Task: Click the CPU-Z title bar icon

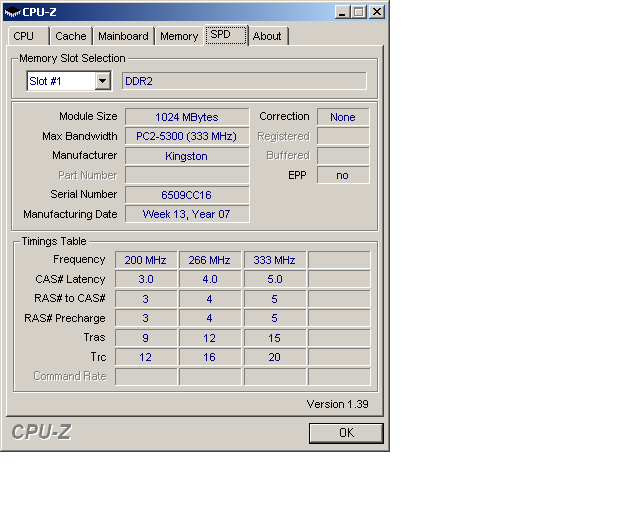Action: 13,12
